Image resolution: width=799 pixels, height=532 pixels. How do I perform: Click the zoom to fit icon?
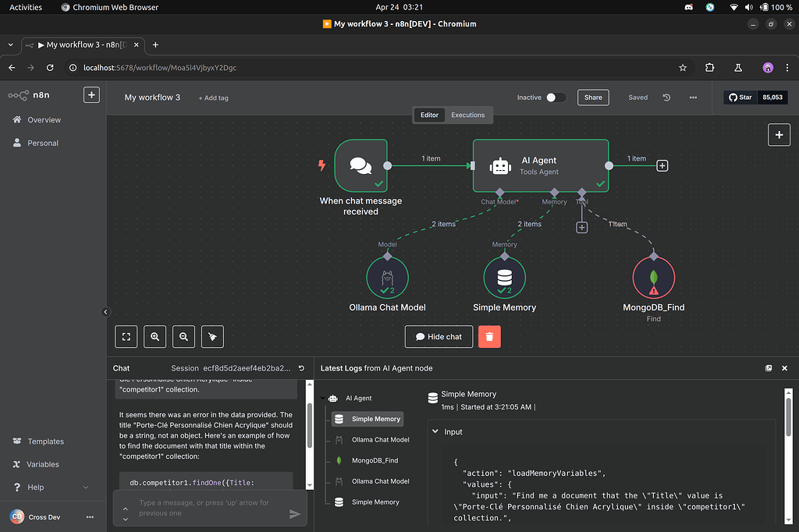pyautogui.click(x=126, y=336)
